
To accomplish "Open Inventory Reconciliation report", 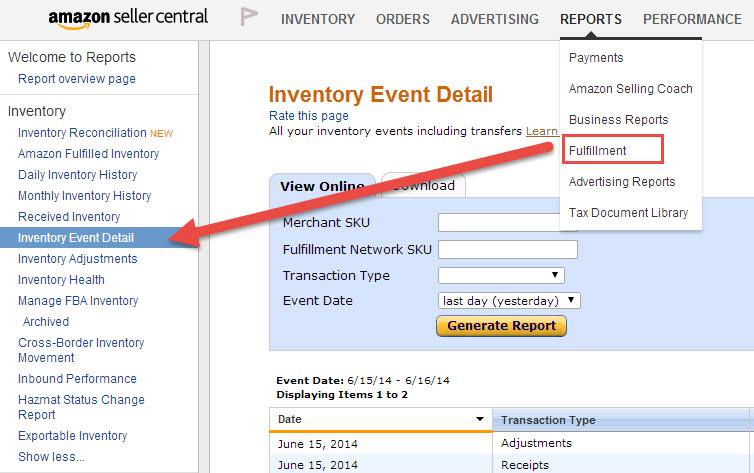I will click(82, 133).
